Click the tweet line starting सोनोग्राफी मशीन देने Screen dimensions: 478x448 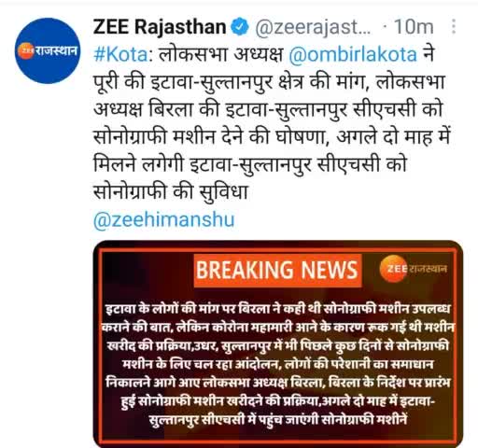[272, 137]
